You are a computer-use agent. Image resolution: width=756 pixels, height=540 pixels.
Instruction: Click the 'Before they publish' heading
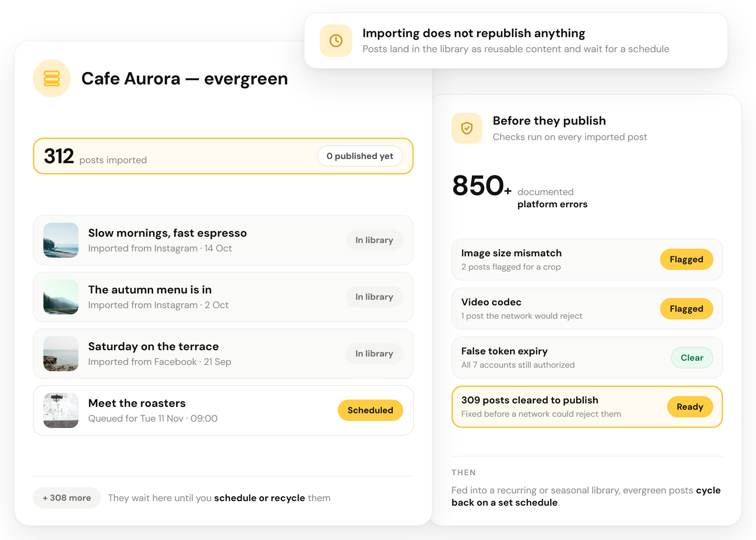tap(549, 121)
